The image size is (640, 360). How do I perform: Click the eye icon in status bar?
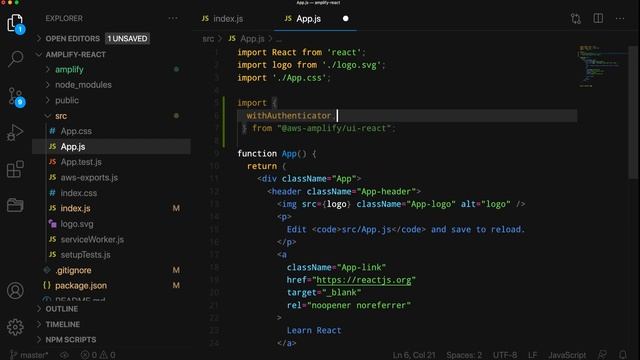tap(64, 355)
